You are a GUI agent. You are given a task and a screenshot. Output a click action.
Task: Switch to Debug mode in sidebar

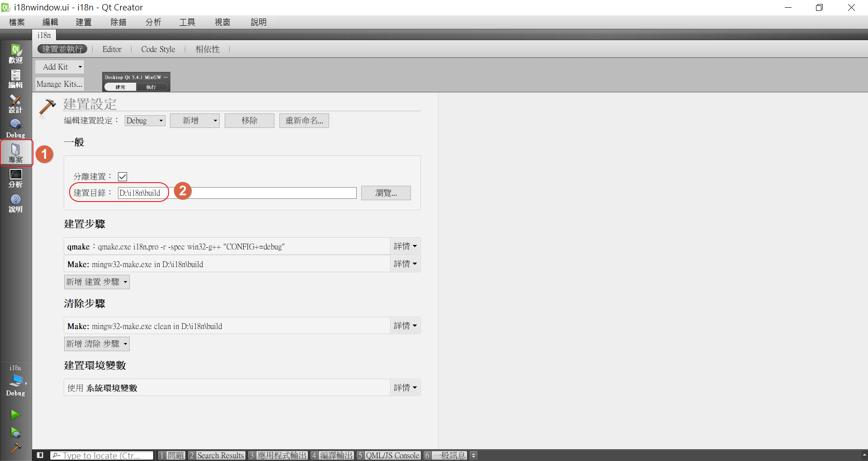tap(15, 128)
